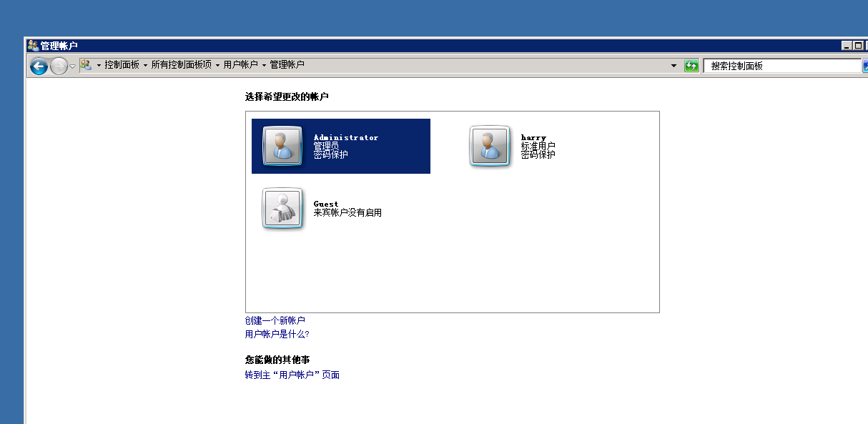Maximize the 管理帐户 window
Viewport: 868px width, 424px height.
pos(859,45)
